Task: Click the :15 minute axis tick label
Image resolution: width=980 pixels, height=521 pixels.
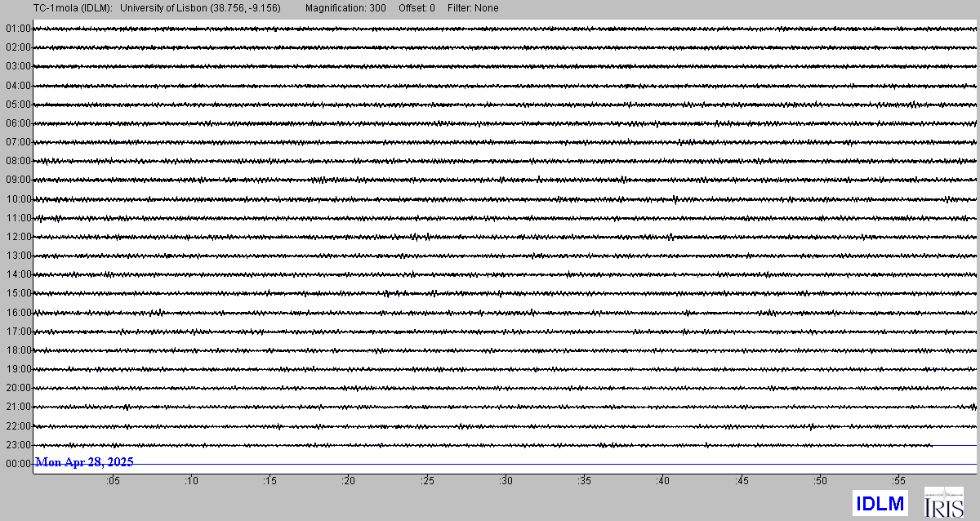Action: [x=269, y=482]
